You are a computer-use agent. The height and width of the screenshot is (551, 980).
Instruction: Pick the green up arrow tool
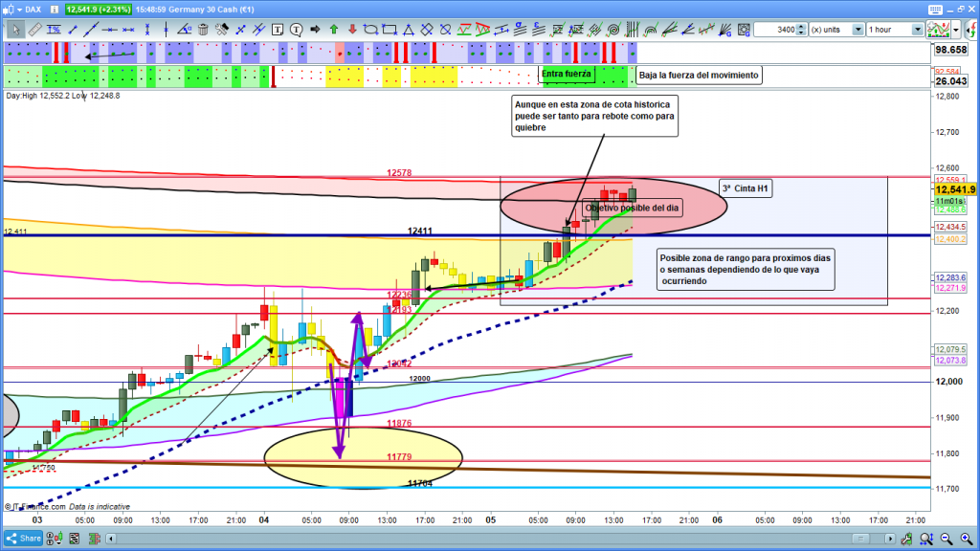(x=333, y=30)
